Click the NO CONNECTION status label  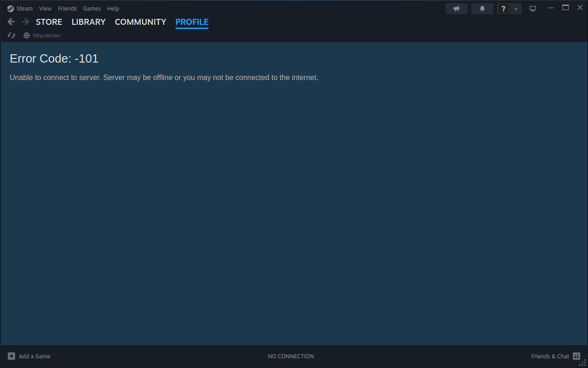(x=291, y=356)
